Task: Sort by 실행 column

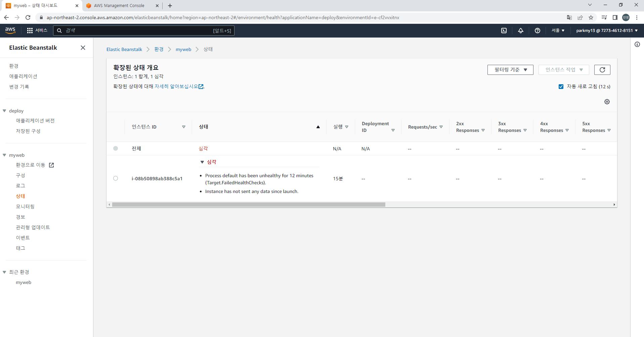Action: pyautogui.click(x=347, y=127)
